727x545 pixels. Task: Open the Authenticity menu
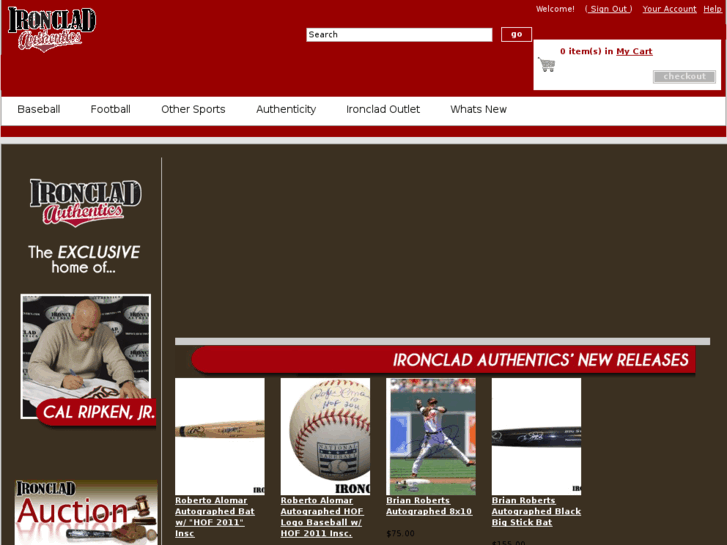[286, 109]
